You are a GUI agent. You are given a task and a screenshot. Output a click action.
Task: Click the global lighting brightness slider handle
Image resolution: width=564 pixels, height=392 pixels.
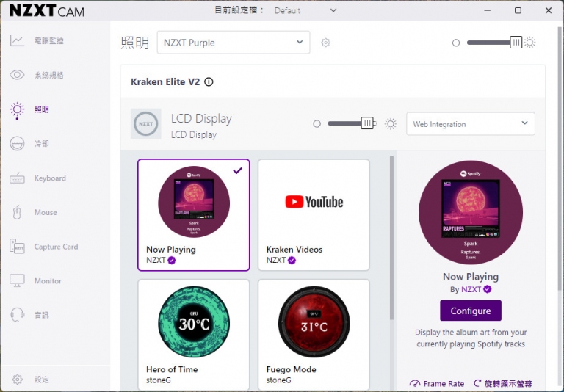(516, 42)
